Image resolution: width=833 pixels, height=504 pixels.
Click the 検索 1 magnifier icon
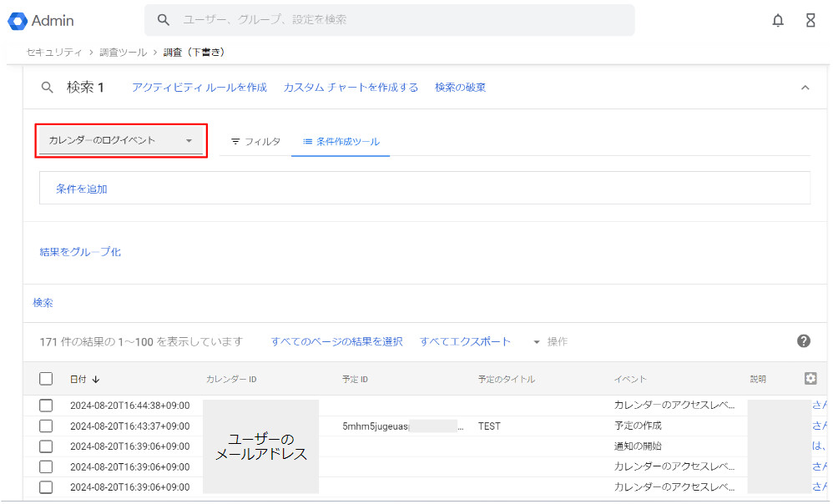[48, 87]
